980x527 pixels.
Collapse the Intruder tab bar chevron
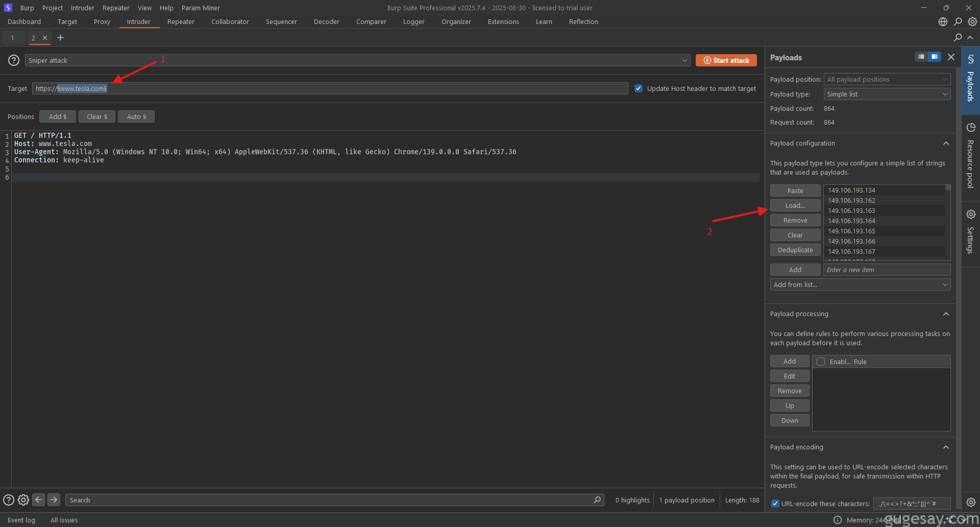point(970,38)
